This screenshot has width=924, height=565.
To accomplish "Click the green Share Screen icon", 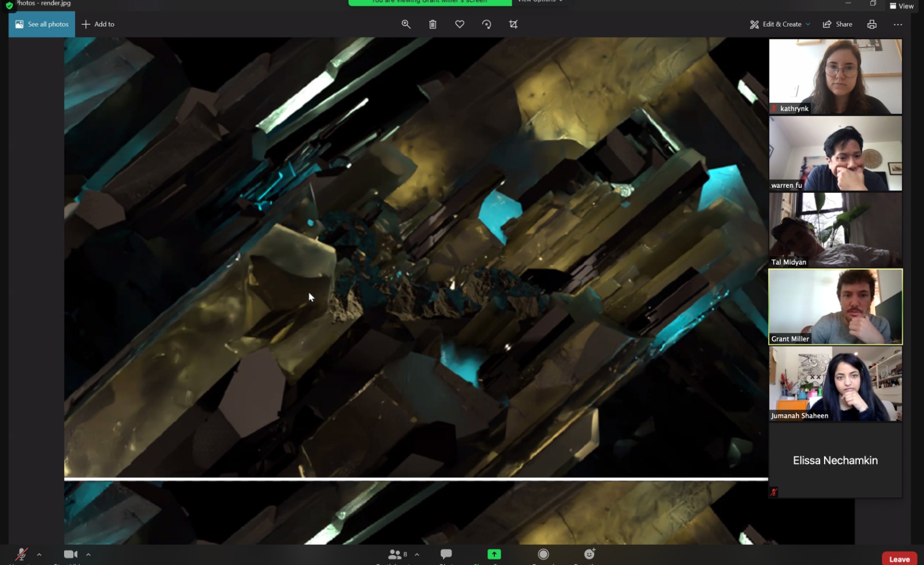I will click(494, 554).
